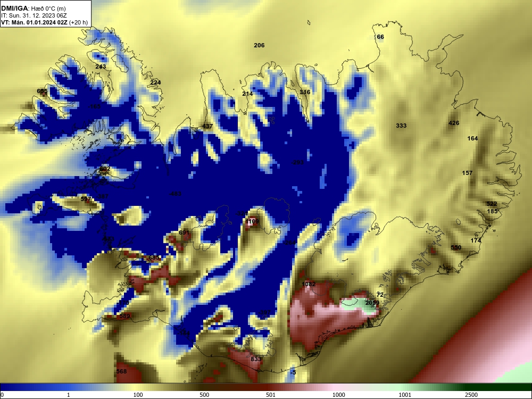Click the map value -387
Screen dimensions: 532x399
[103, 196]
